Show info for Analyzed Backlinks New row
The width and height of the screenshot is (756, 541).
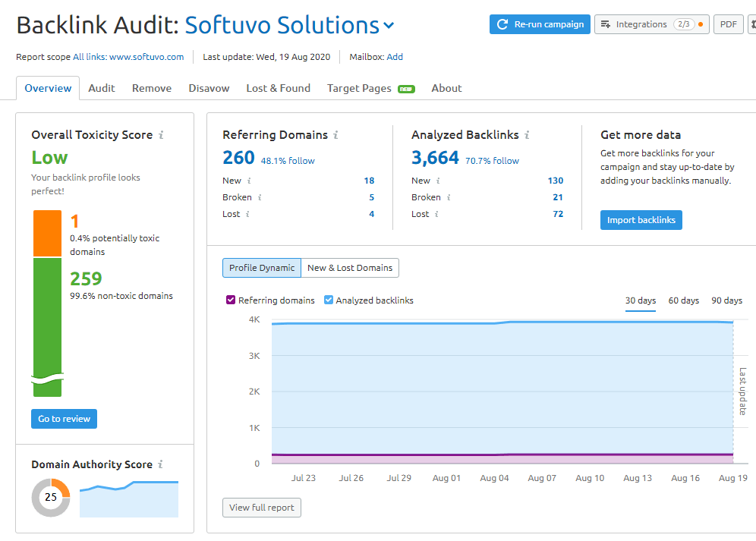[x=438, y=181]
